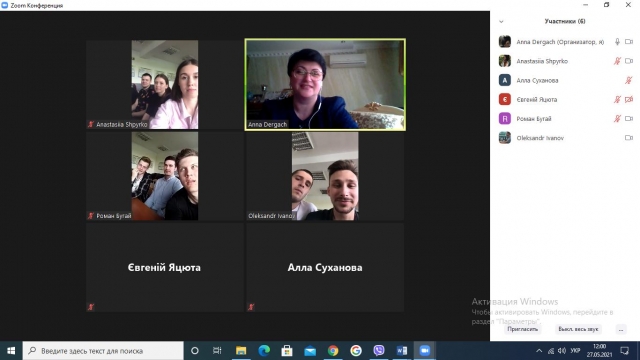The width and height of the screenshot is (640, 360).
Task: Click the Участники (6) panel title
Action: tap(565, 21)
